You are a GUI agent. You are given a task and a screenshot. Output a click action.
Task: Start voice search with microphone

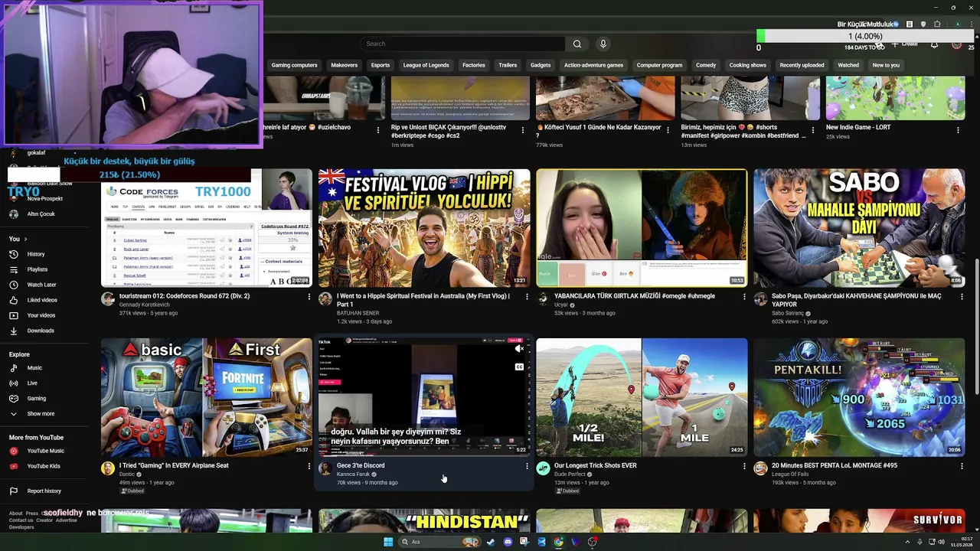click(x=603, y=44)
